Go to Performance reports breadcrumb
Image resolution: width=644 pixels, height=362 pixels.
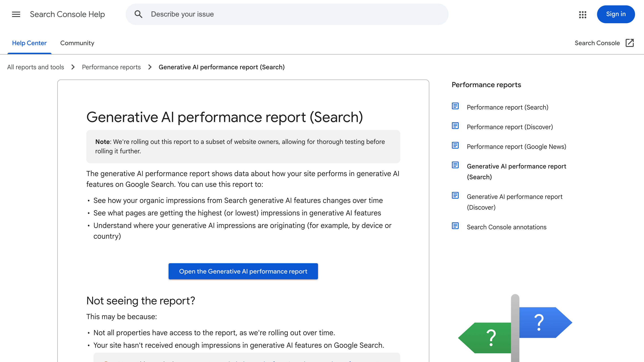pos(111,67)
